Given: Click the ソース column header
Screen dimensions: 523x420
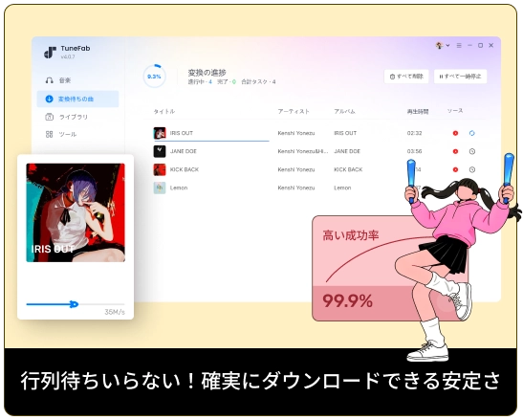Looking at the screenshot, I should click(x=455, y=111).
